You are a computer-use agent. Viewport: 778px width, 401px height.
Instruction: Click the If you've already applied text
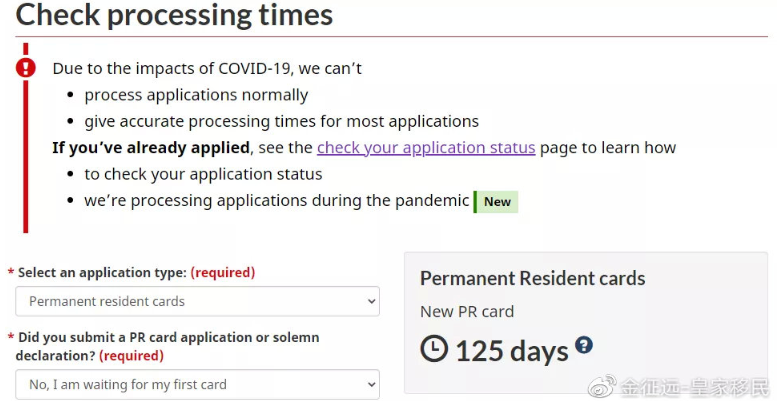pyautogui.click(x=151, y=147)
